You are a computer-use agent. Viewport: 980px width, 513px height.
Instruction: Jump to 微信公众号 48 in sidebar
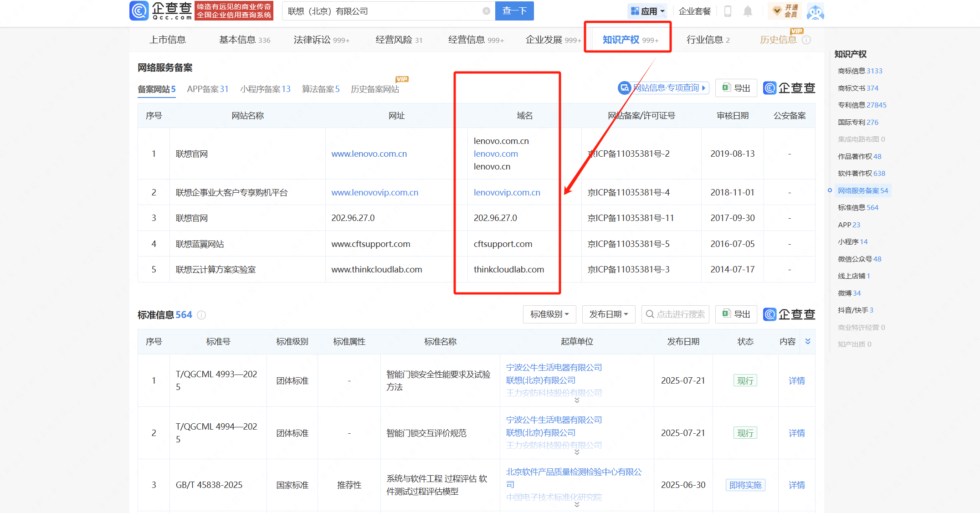point(860,259)
